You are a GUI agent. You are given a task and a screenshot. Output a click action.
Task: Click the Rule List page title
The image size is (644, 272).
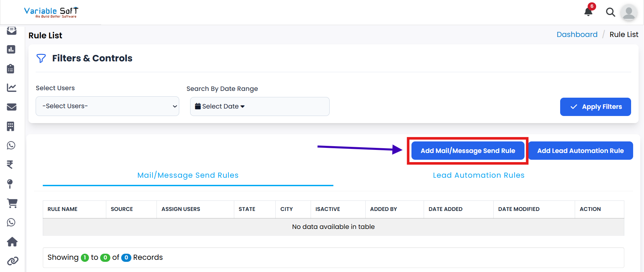point(45,36)
